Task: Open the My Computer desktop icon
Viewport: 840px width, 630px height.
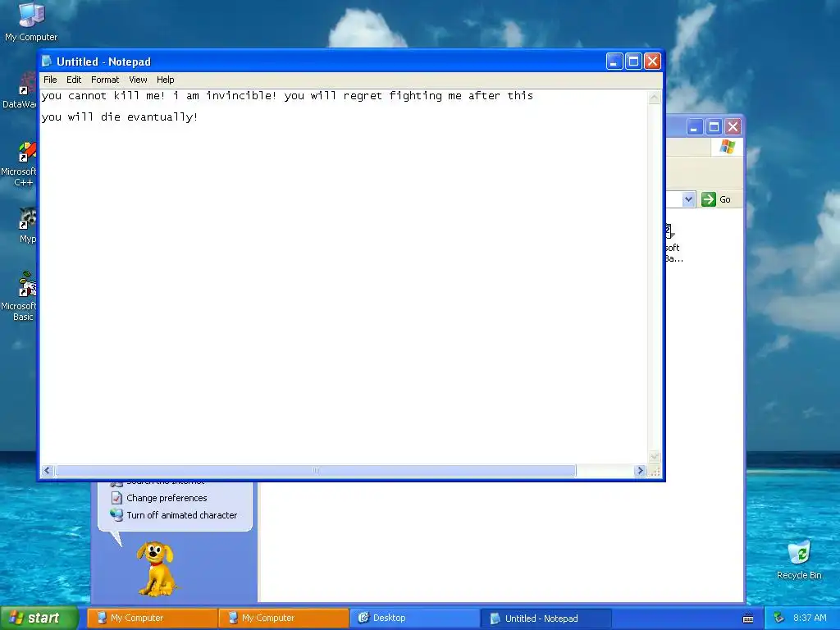Action: coord(31,22)
